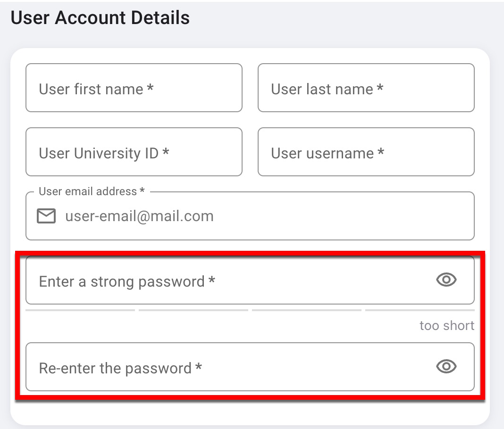504x429 pixels.
Task: Click into the User University ID field
Action: (x=134, y=152)
